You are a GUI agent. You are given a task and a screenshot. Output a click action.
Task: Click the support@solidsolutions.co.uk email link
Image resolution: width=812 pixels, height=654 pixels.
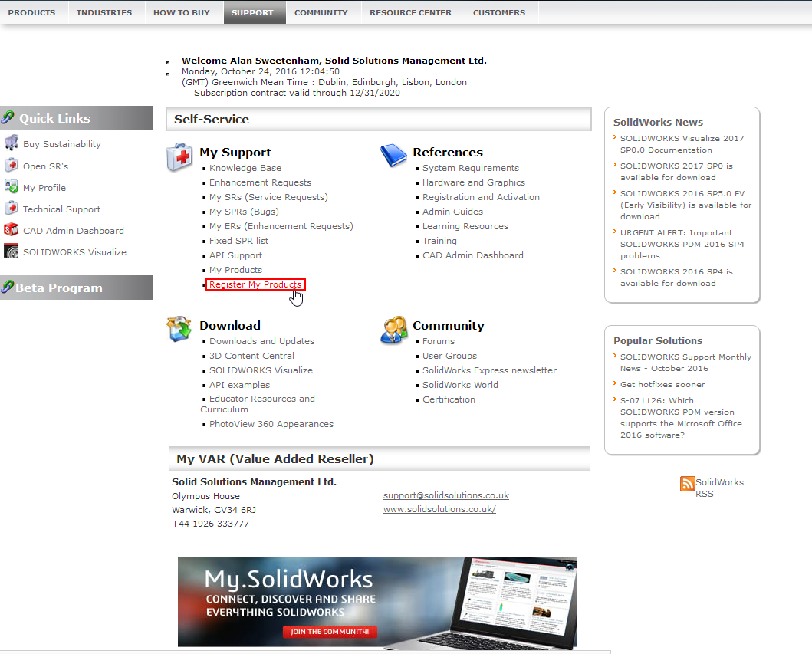445,495
